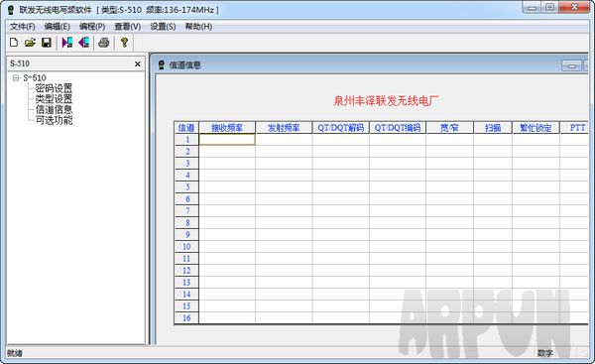Screen dimensions: 595x364
Task: Select 密码设置 in the tree
Action: (54, 88)
